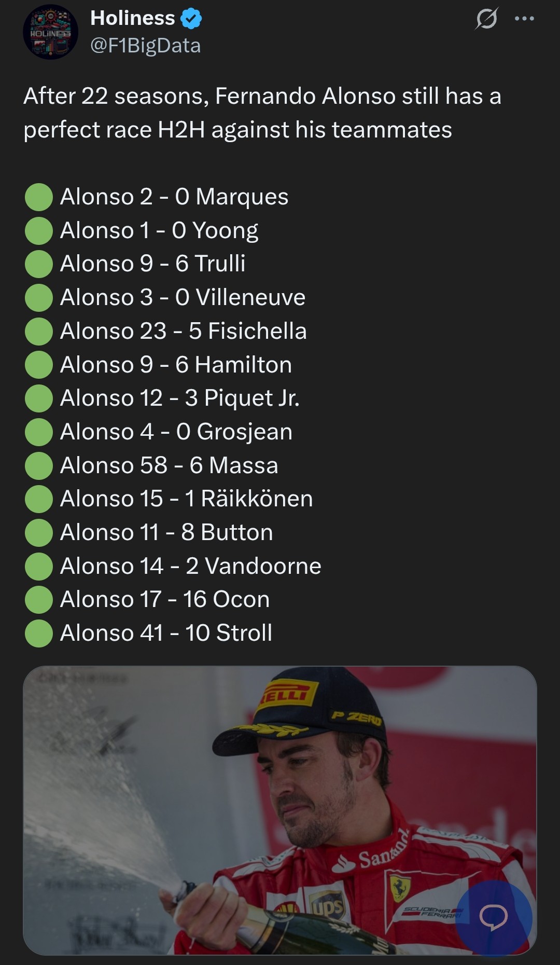Click the blue verified checkmark badge
The width and height of the screenshot is (560, 965).
tap(191, 19)
